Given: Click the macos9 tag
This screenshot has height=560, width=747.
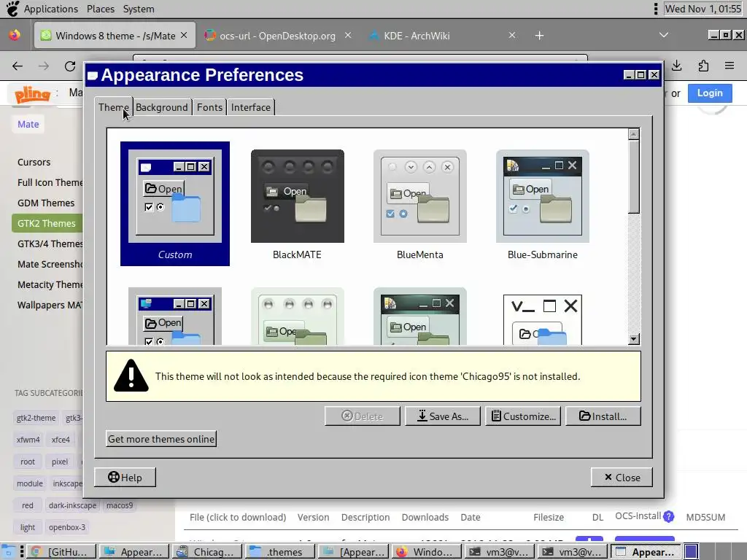Looking at the screenshot, I should [x=120, y=505].
